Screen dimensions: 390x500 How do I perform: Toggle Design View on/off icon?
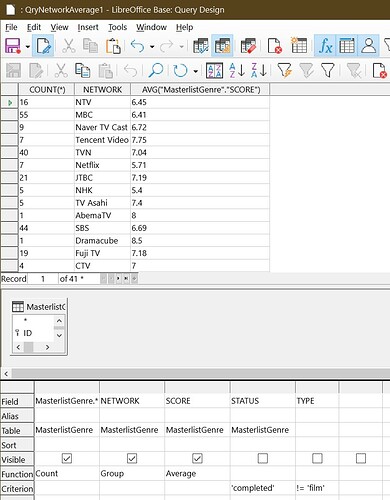(x=222, y=46)
